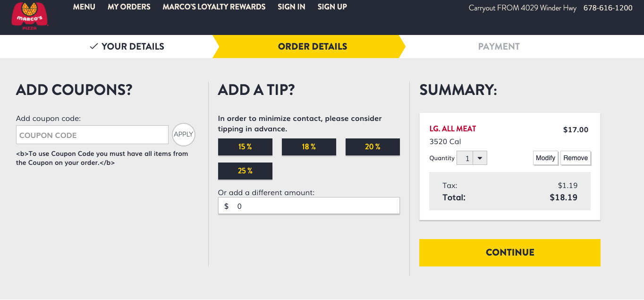
Task: Focus the coupon code input field
Action: click(x=92, y=135)
